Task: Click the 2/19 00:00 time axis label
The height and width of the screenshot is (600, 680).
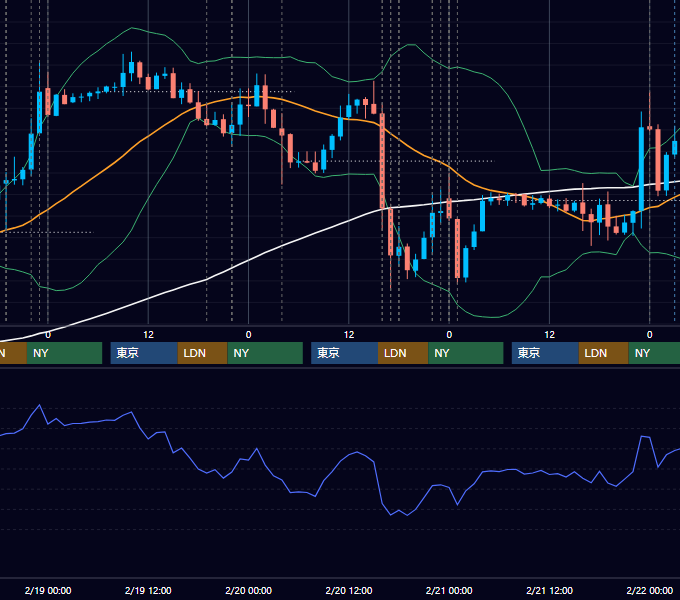Action: [48, 590]
